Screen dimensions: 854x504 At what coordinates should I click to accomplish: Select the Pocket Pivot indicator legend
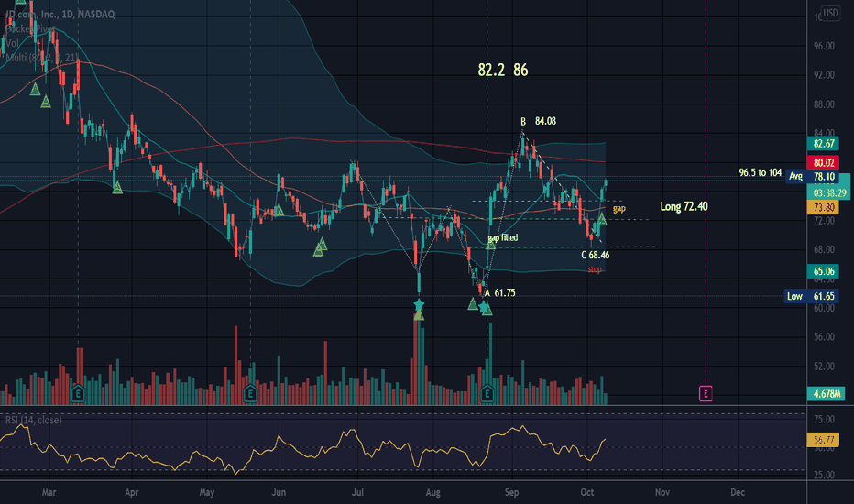click(x=30, y=28)
